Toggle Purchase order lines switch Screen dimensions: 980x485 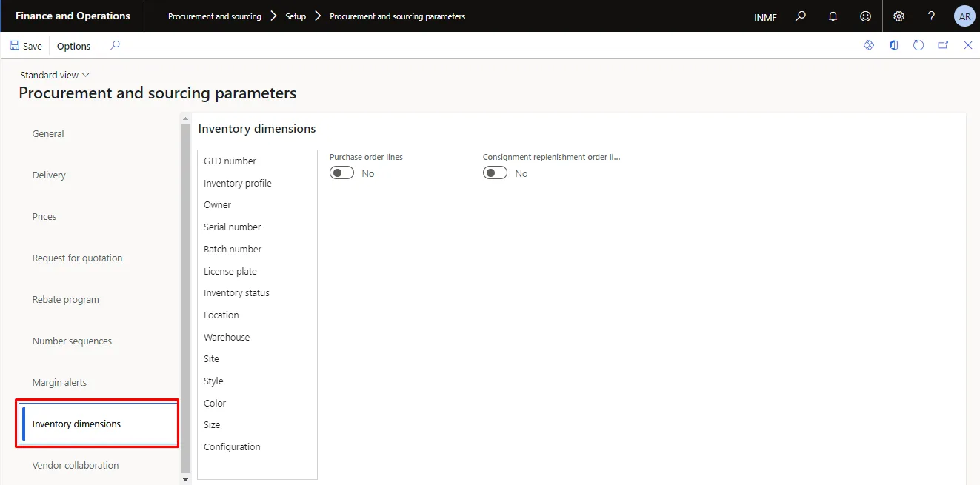coord(342,173)
